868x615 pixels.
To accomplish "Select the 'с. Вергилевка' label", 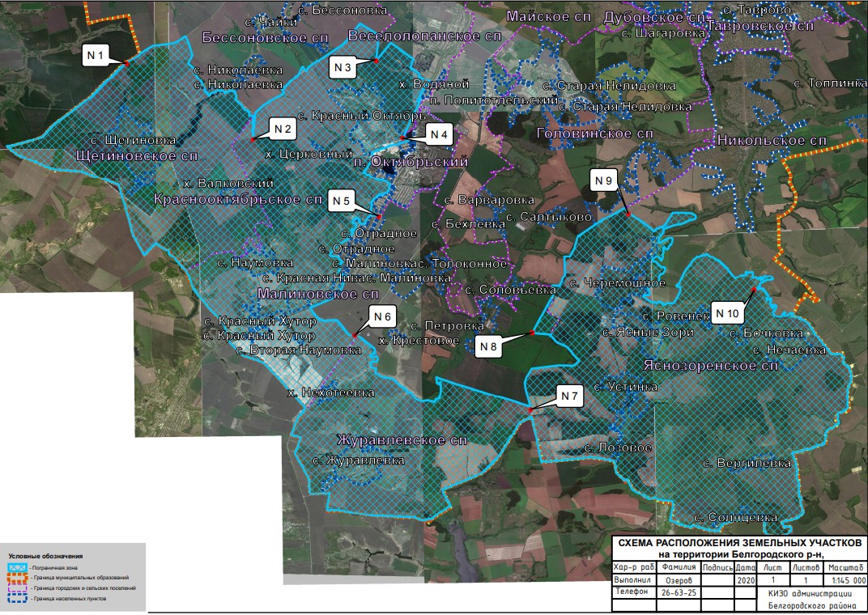I will [747, 464].
